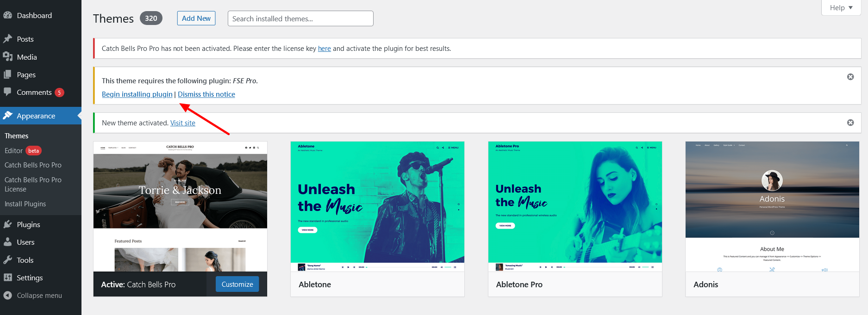
Task: Click the Posts pushpin icon
Action: click(x=7, y=39)
